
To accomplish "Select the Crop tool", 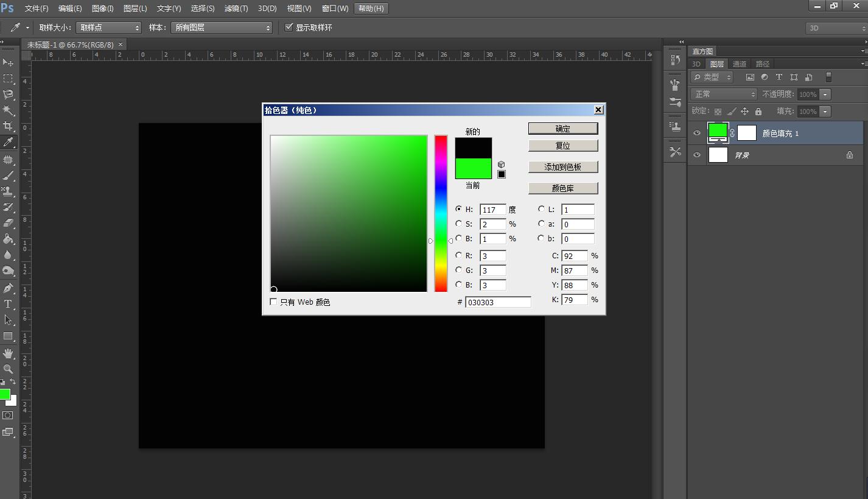I will pyautogui.click(x=8, y=126).
